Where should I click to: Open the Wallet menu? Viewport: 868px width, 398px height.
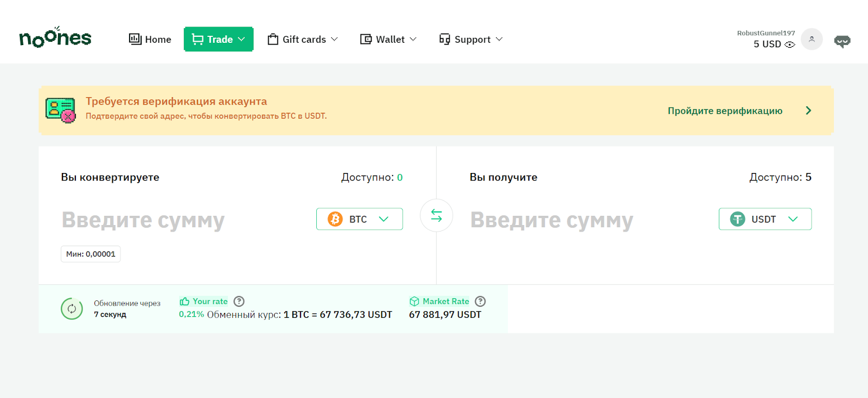[388, 39]
